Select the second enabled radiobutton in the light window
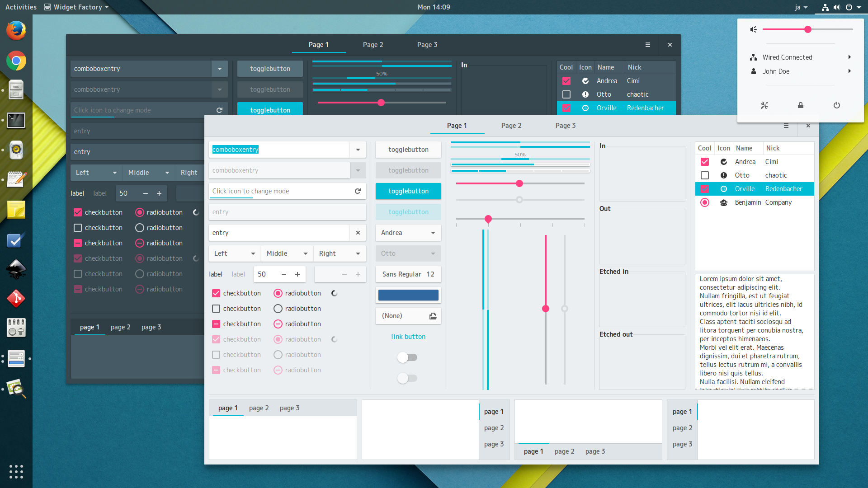This screenshot has height=488, width=868. point(278,309)
